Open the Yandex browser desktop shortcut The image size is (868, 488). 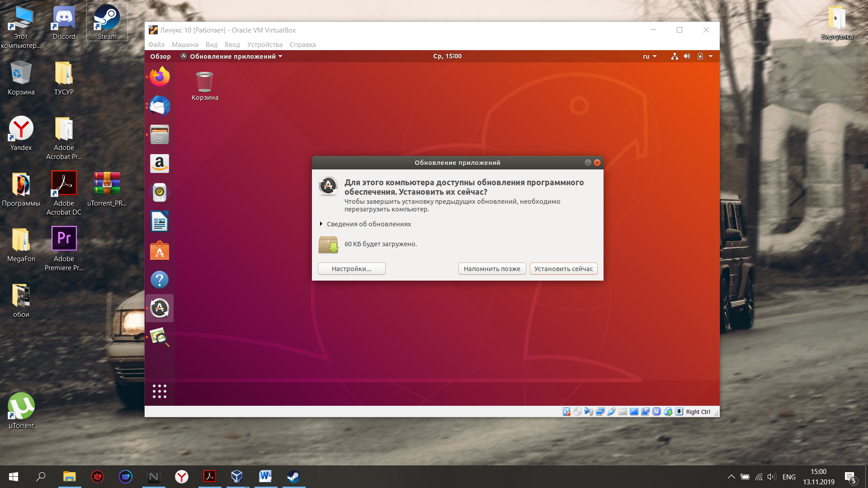point(21,134)
